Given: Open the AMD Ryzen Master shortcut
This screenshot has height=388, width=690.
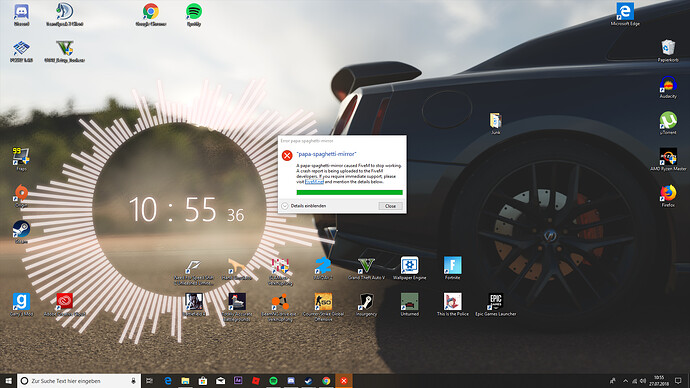Looking at the screenshot, I should (668, 159).
